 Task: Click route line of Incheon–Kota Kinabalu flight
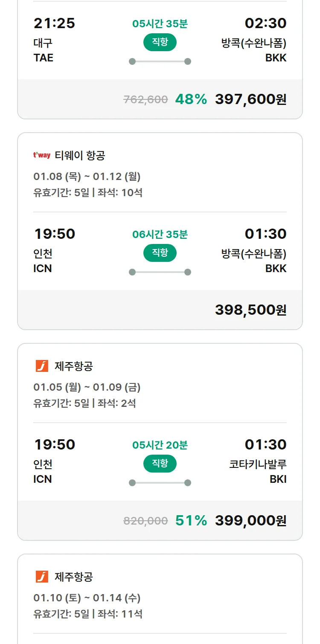pos(160,483)
